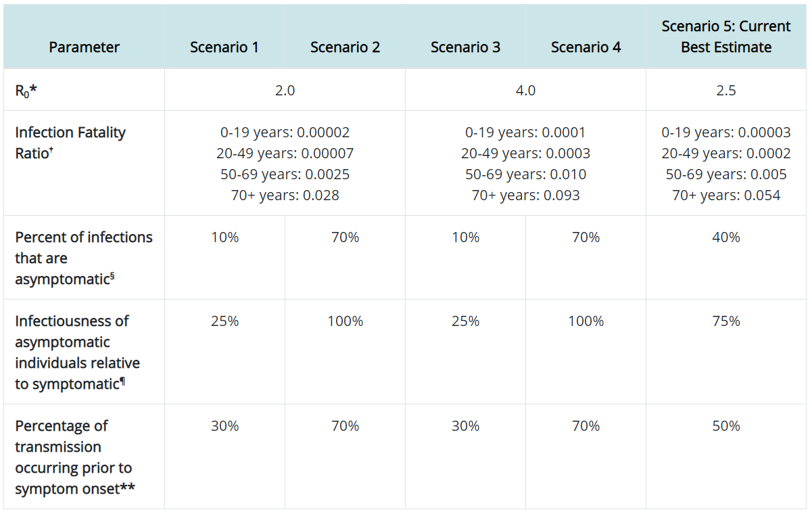Select the Scenario 2 column header

point(345,47)
